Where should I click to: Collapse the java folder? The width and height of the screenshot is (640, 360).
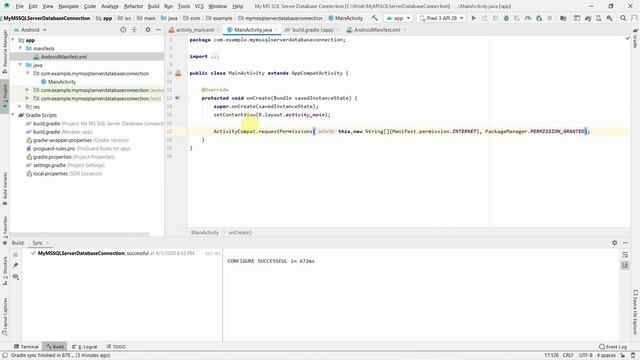click(20, 65)
